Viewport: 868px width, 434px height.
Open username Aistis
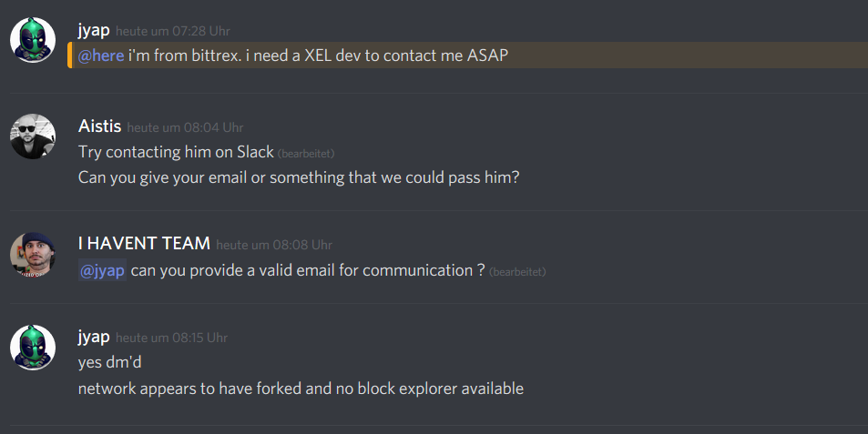click(x=99, y=126)
